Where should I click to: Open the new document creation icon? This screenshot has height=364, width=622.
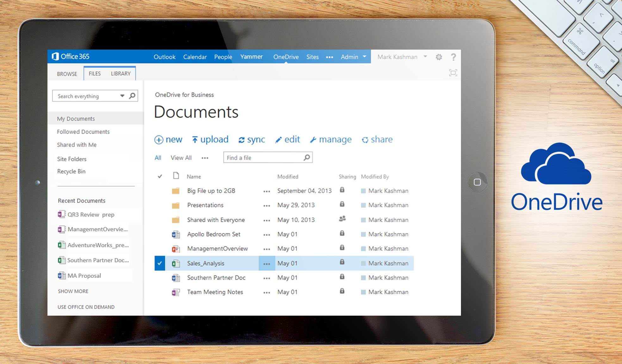tap(159, 139)
